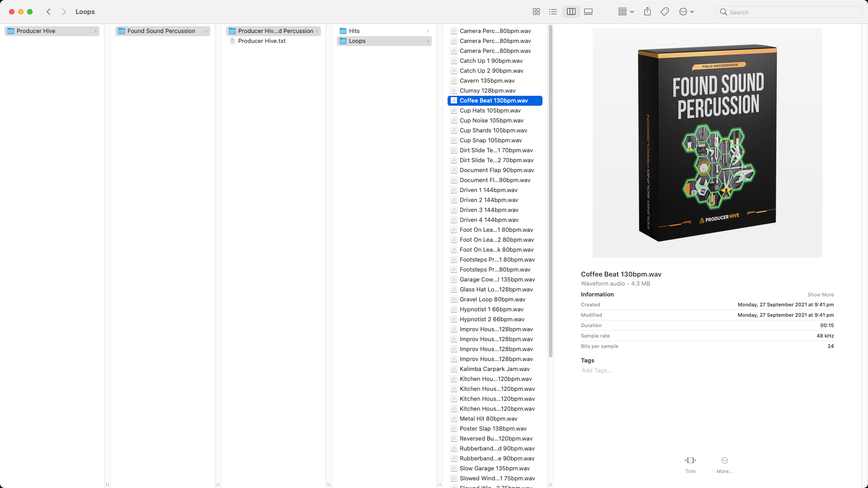868x488 pixels.
Task: Select Coffee Beat 130bpm.wav
Action: click(495, 100)
